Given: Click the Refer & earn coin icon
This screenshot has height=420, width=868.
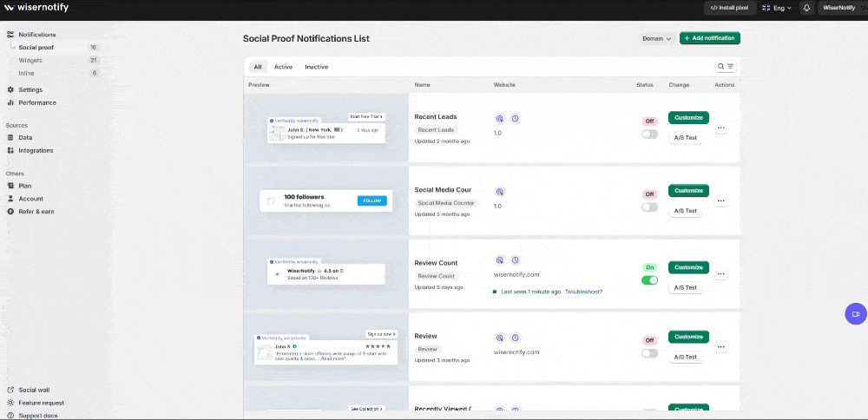Looking at the screenshot, I should pyautogui.click(x=10, y=212).
